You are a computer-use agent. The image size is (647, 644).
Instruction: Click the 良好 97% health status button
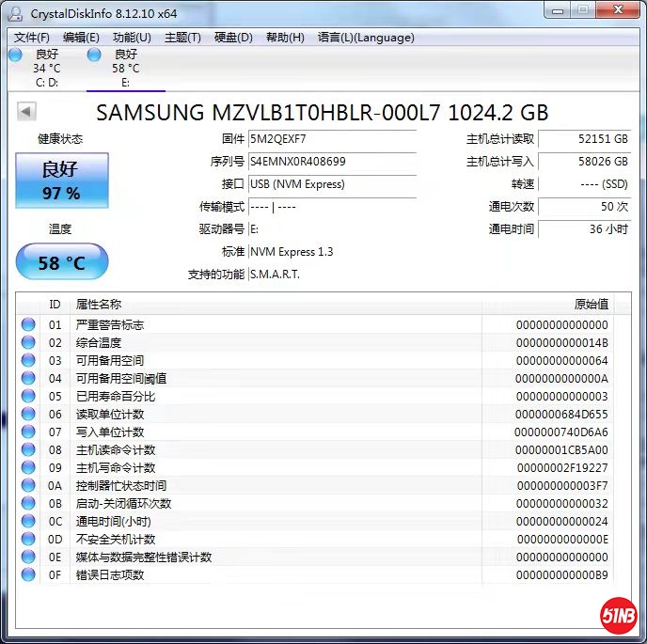coord(62,181)
